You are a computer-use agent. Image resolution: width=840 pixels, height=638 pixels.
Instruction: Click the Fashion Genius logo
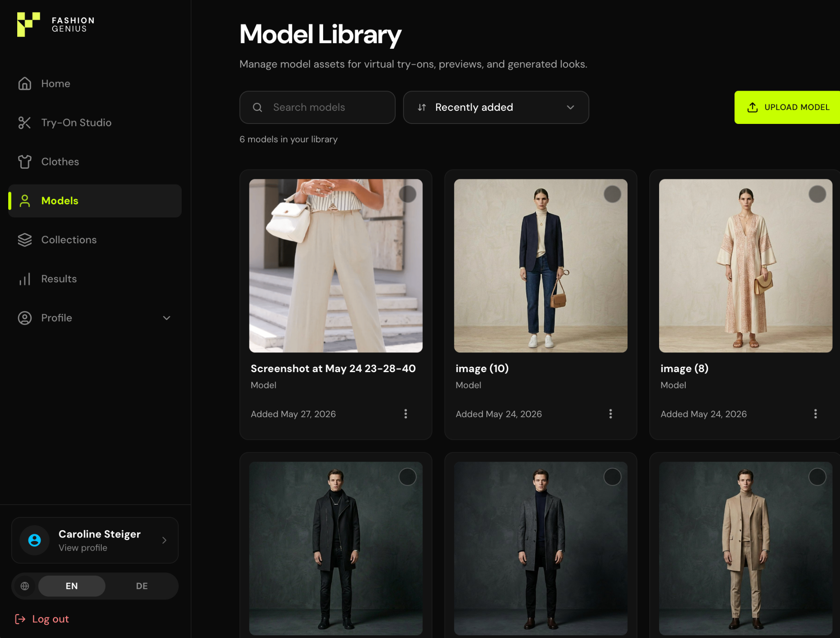(x=55, y=24)
